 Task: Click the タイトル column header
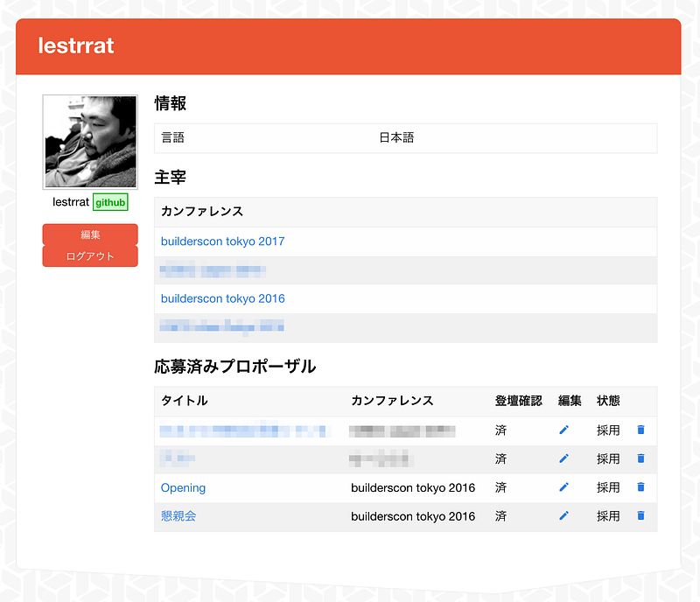pyautogui.click(x=185, y=401)
